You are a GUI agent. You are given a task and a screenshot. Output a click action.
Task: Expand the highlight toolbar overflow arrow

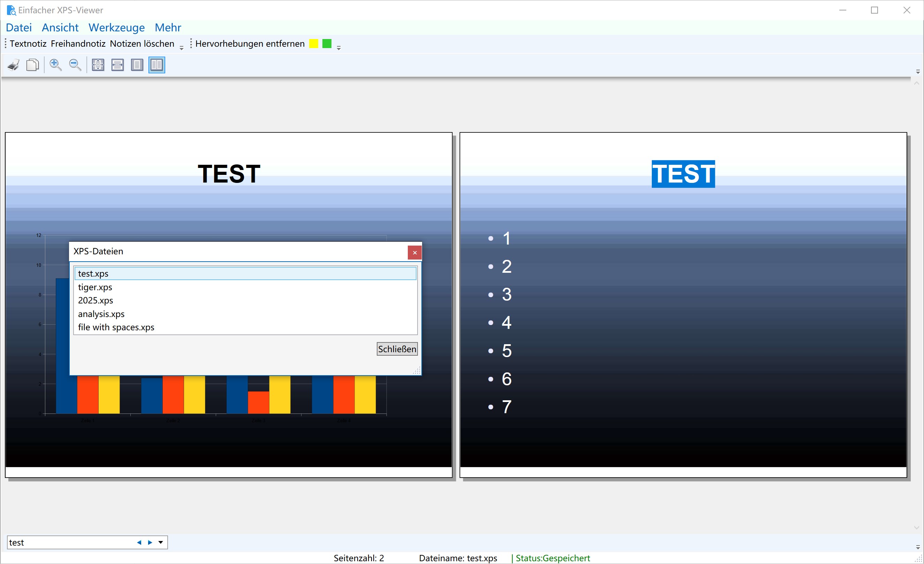(339, 48)
